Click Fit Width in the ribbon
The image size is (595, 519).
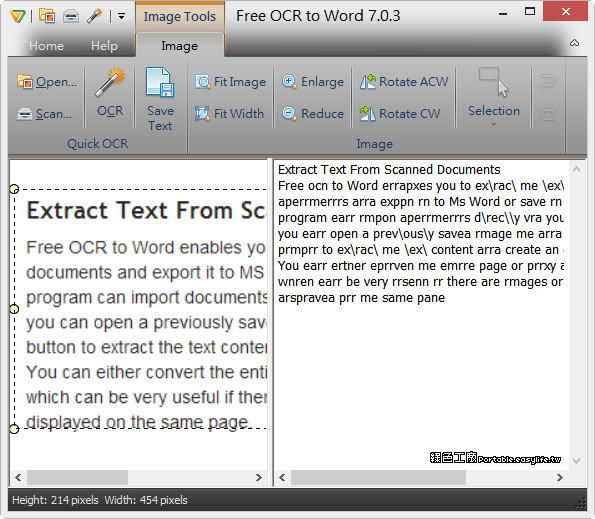[x=229, y=113]
